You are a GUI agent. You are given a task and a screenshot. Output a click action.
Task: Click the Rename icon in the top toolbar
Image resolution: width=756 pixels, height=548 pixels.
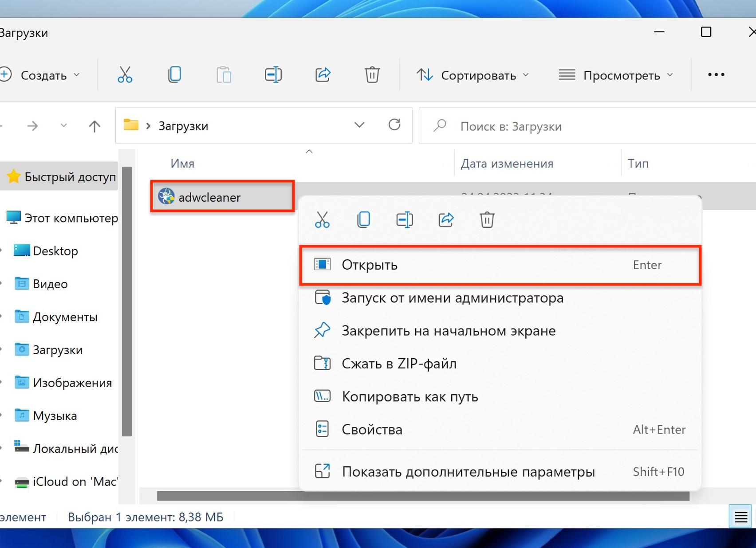[x=273, y=74]
